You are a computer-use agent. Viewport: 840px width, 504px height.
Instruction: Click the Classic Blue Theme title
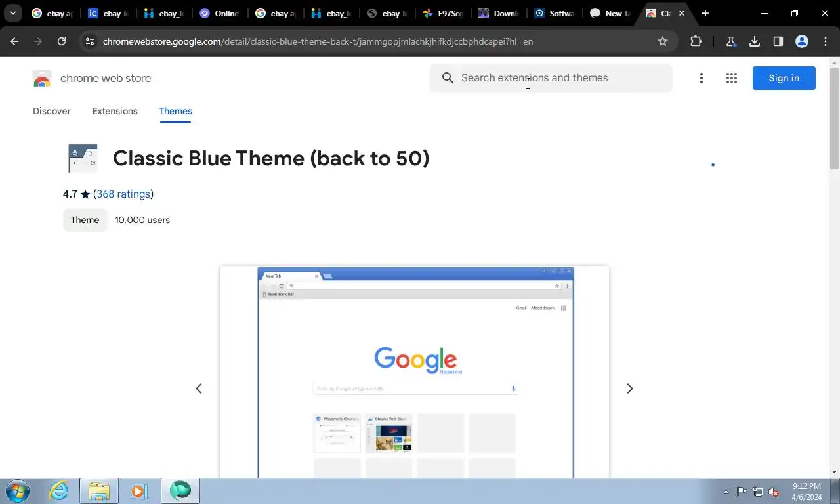point(271,158)
